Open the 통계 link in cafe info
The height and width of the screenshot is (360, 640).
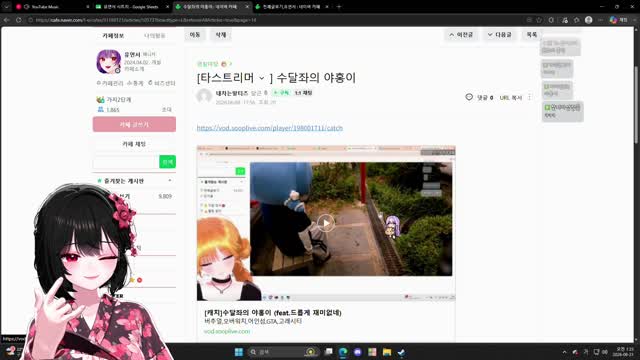tap(135, 83)
